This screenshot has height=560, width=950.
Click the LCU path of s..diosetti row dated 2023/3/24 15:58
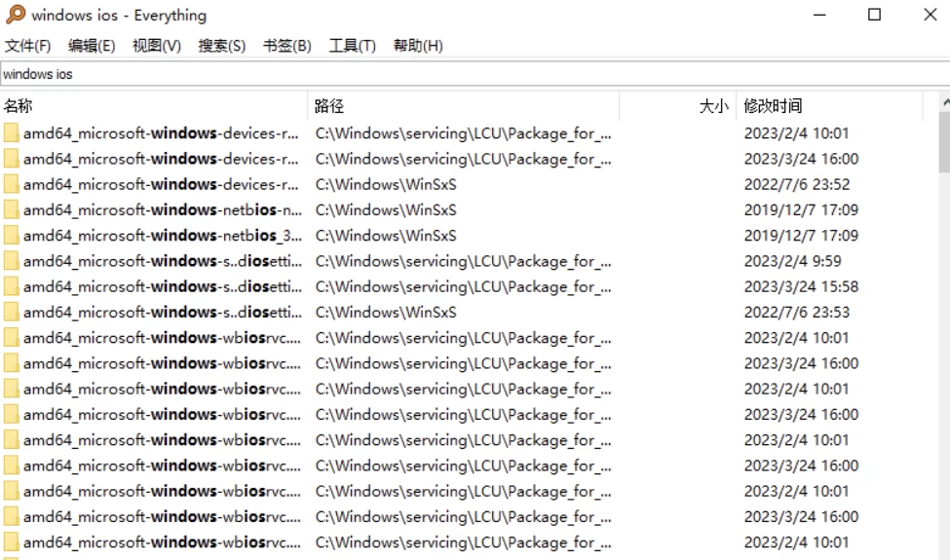(464, 286)
